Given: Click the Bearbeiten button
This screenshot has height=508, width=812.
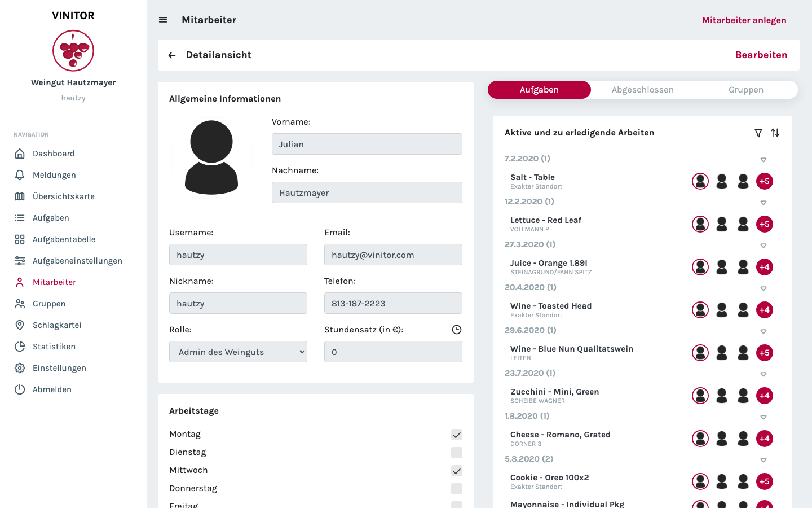Looking at the screenshot, I should pyautogui.click(x=761, y=55).
